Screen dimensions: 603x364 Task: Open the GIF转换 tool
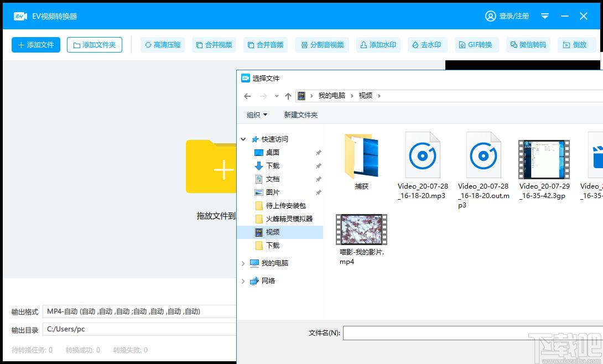[x=475, y=45]
